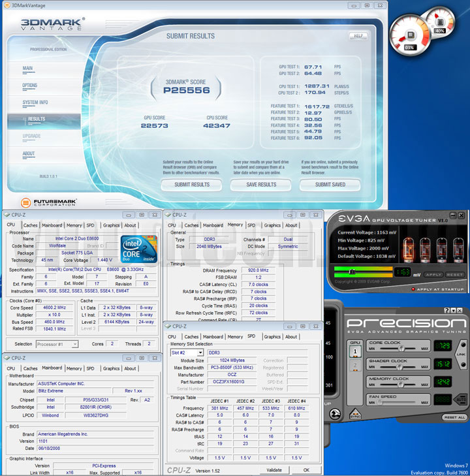Toggle AUTO fan speed in Precision
Viewport: 470px width, 476px height.
tap(461, 399)
